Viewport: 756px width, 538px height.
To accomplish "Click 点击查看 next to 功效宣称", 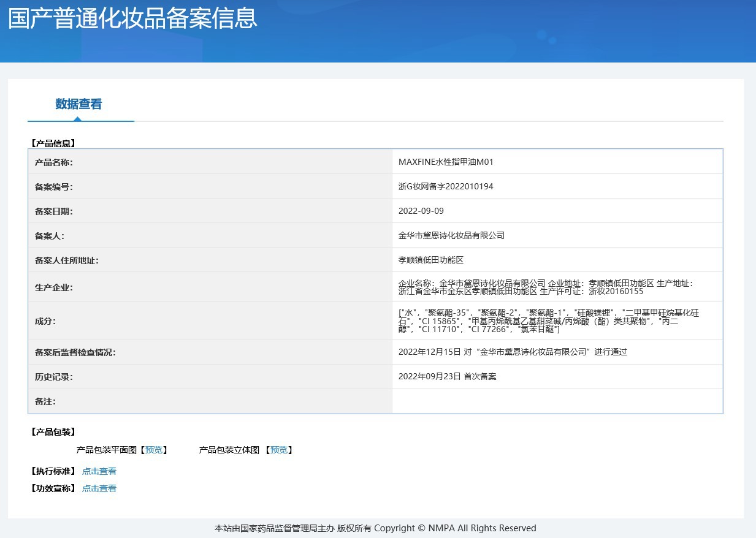I will pos(99,488).
